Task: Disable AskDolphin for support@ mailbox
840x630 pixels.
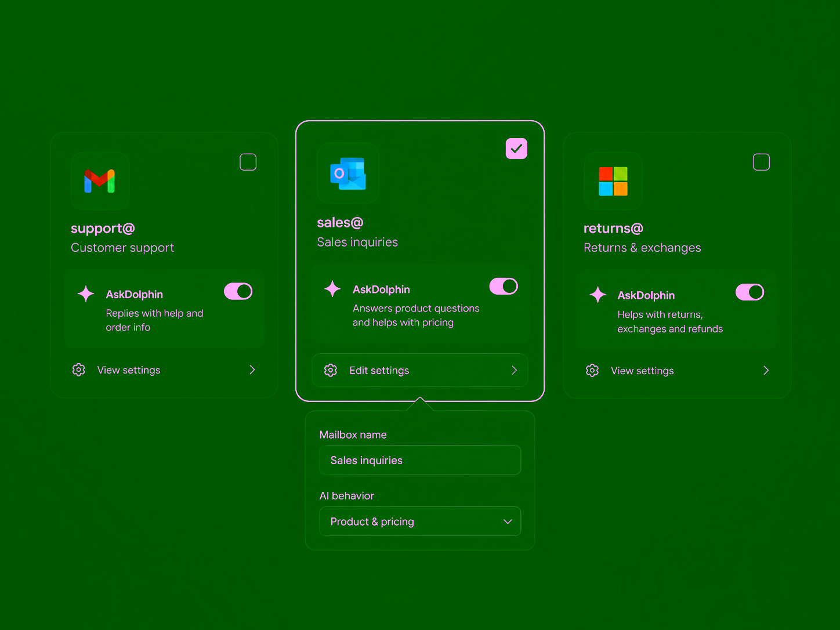Action: coord(238,291)
